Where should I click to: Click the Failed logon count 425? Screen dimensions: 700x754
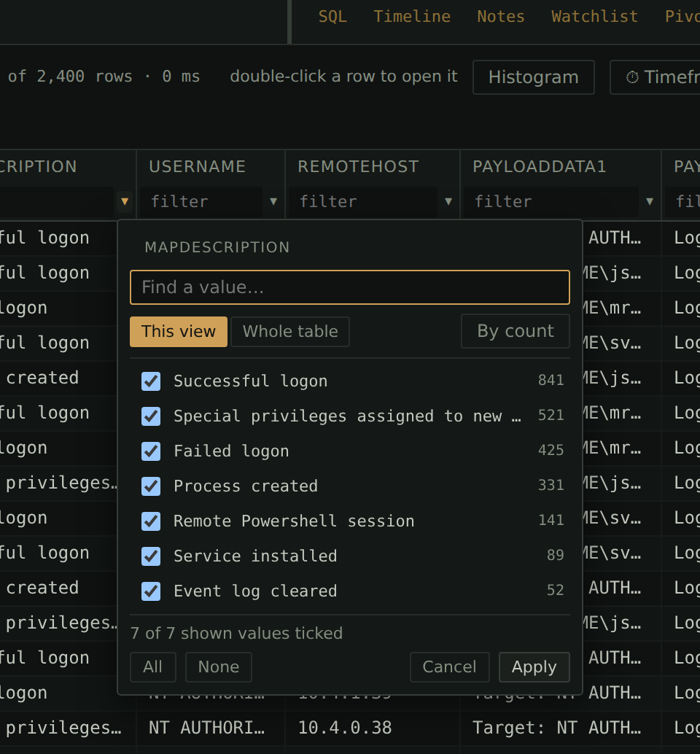tap(551, 450)
